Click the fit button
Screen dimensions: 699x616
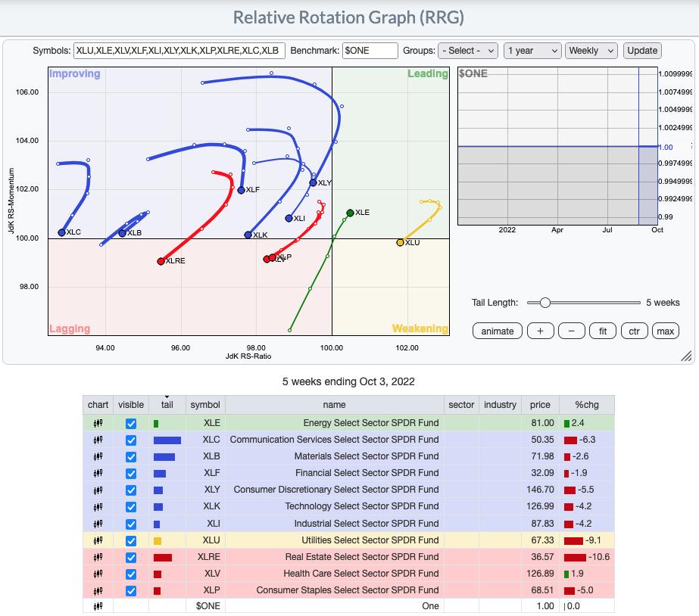point(603,331)
